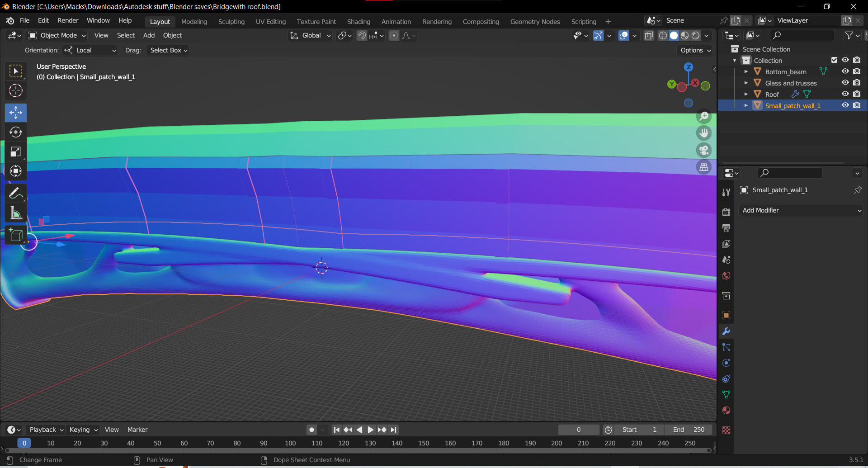Open the viewport shading options dropdown
The height and width of the screenshot is (468, 868).
click(707, 35)
